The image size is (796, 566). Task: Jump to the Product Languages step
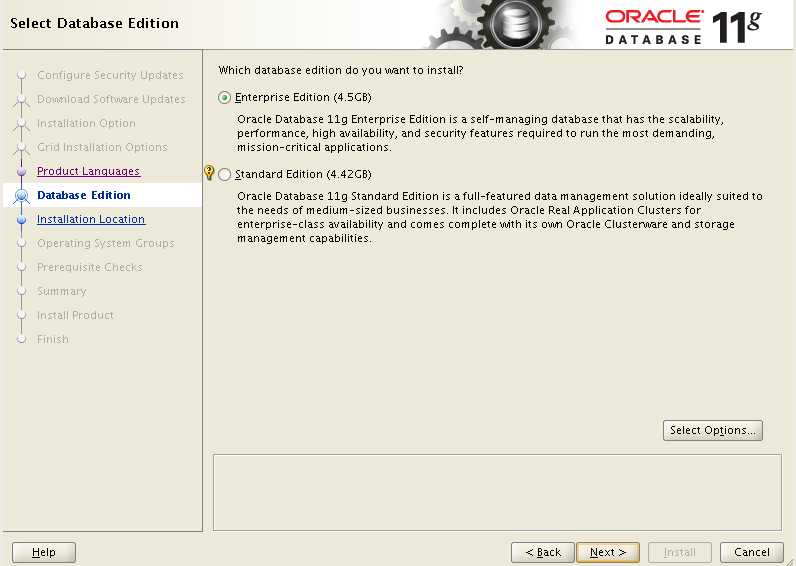tap(88, 171)
